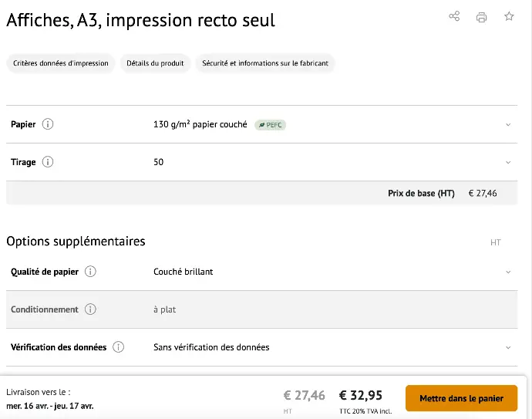The image size is (532, 419).
Task: Expand the Papier dropdown chevron
Action: pyautogui.click(x=508, y=124)
